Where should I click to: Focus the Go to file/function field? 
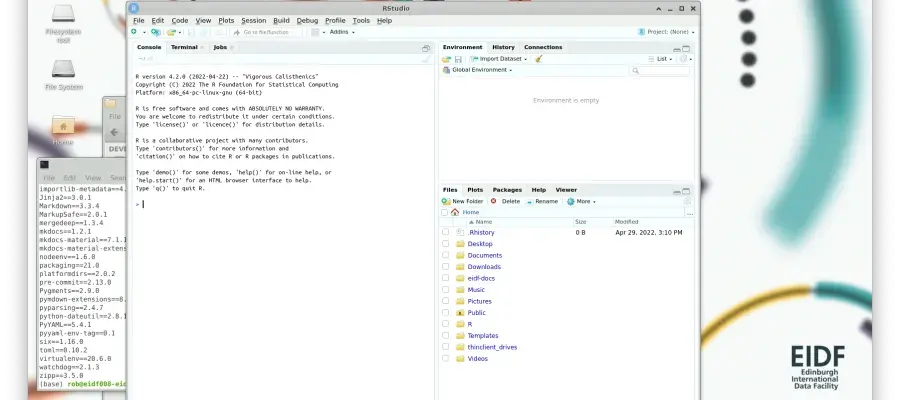[266, 32]
